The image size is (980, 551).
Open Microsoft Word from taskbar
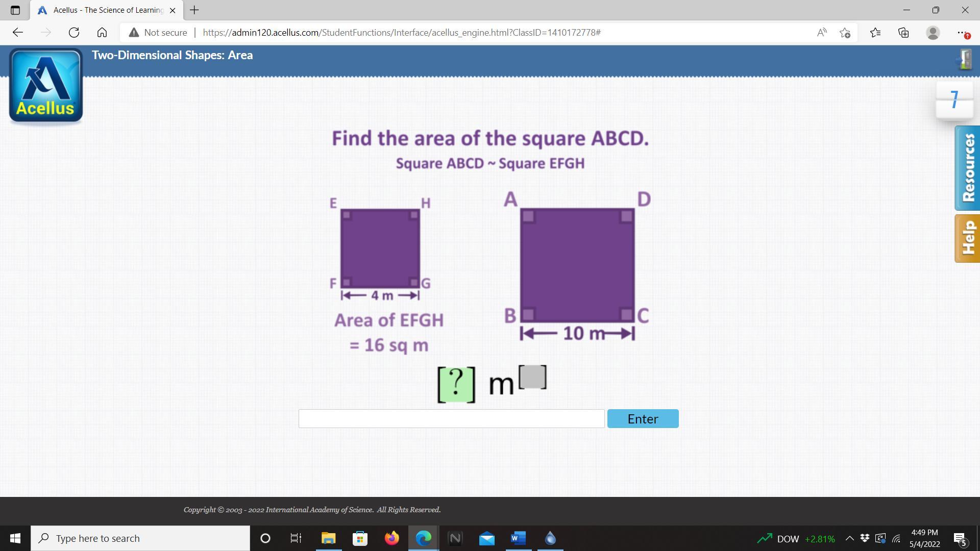pos(518,538)
